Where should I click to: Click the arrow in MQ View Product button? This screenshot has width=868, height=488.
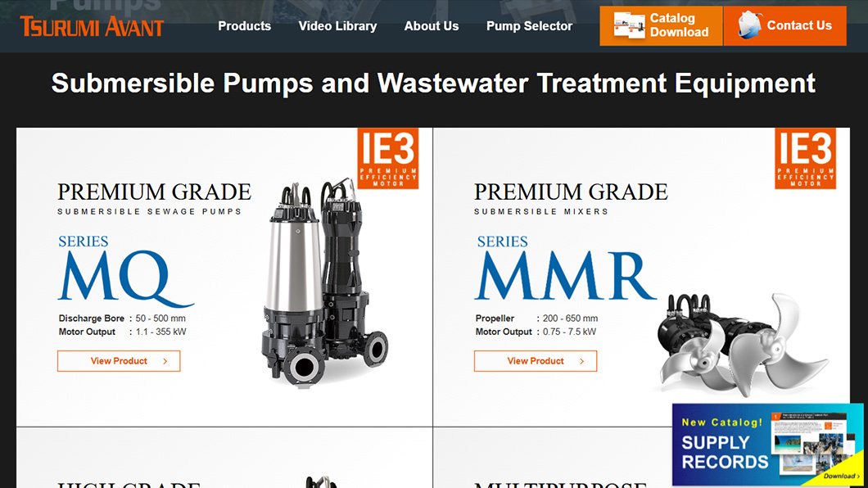(165, 361)
